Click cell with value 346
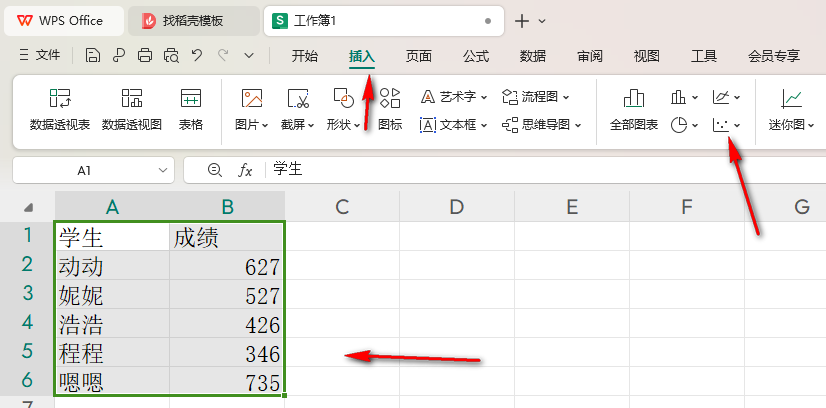 coord(227,352)
